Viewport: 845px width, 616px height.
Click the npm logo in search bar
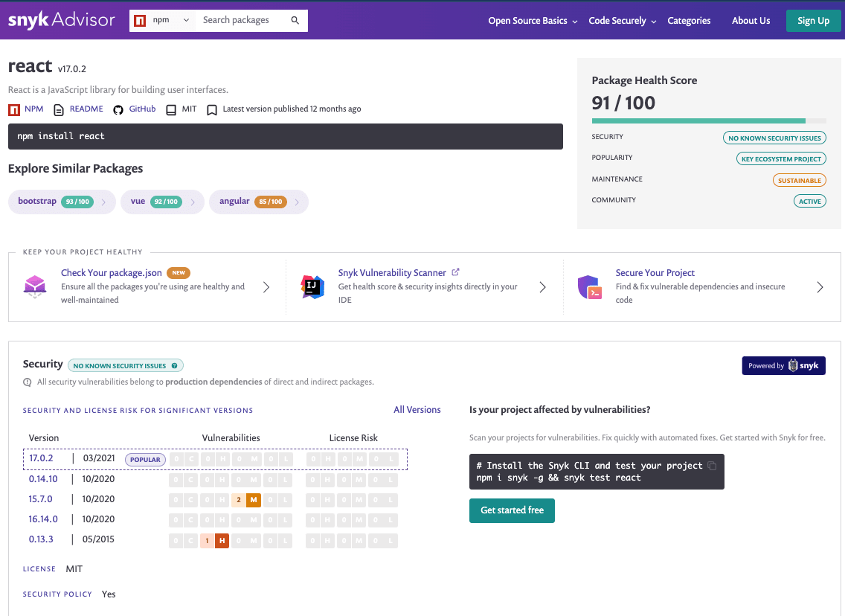pos(140,21)
